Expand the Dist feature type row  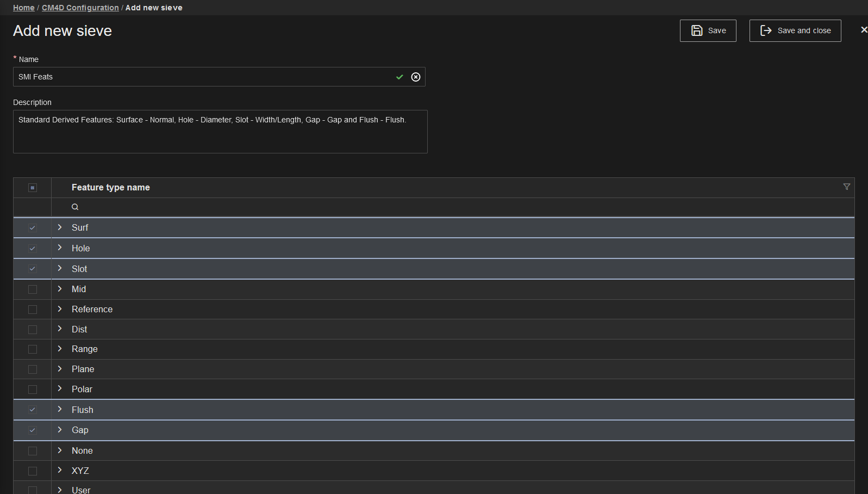point(60,329)
